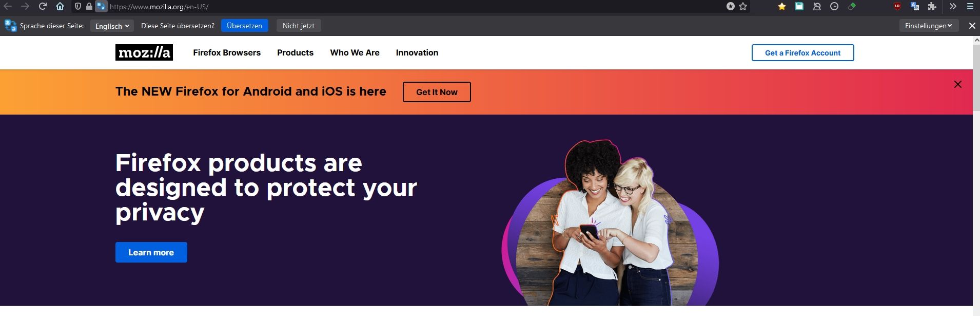
Task: Open the Einstellungen dropdown
Action: point(929,26)
